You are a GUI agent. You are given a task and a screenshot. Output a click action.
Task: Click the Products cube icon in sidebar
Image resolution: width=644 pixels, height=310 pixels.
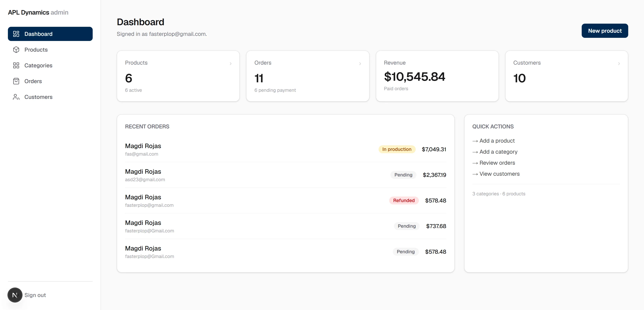16,50
